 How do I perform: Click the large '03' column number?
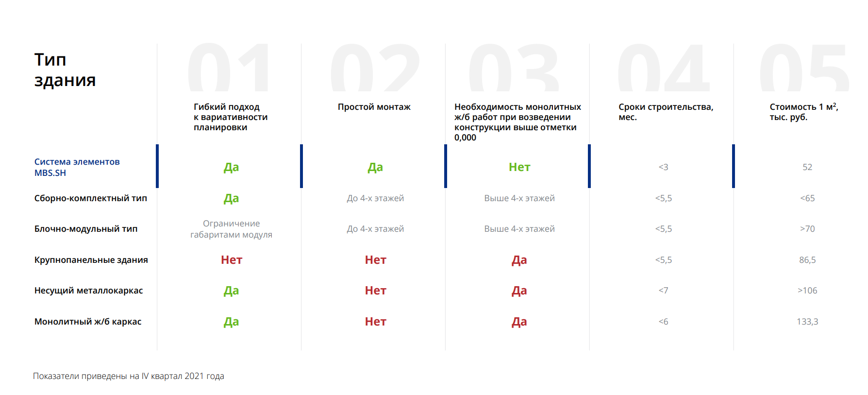point(514,68)
